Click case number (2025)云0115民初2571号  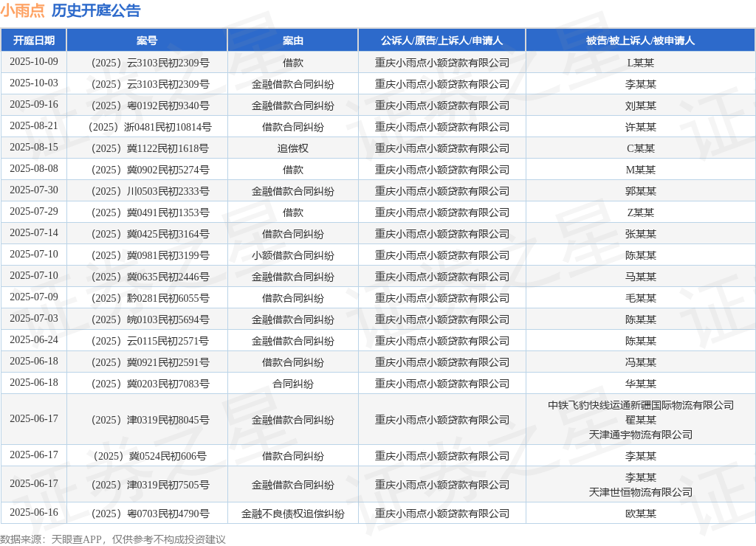(x=150, y=341)
